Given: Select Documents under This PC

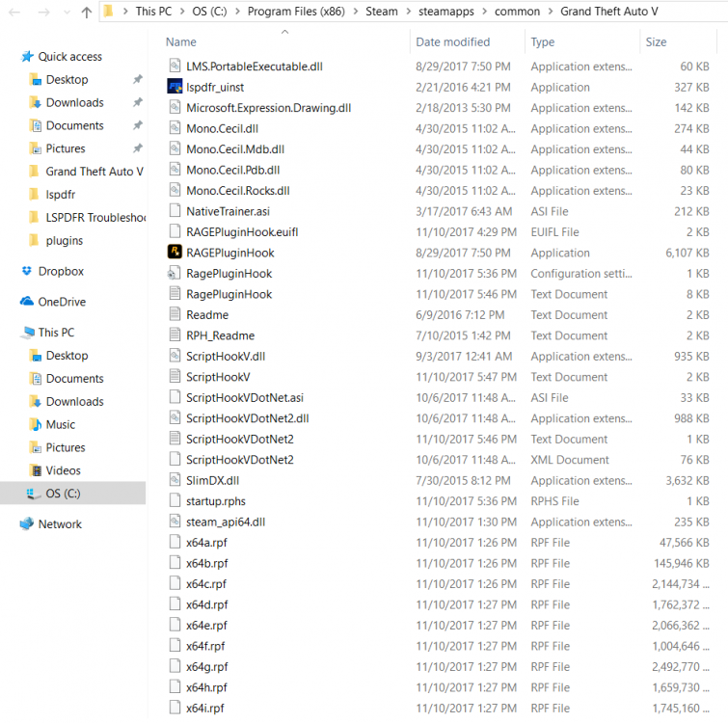Looking at the screenshot, I should [x=75, y=378].
